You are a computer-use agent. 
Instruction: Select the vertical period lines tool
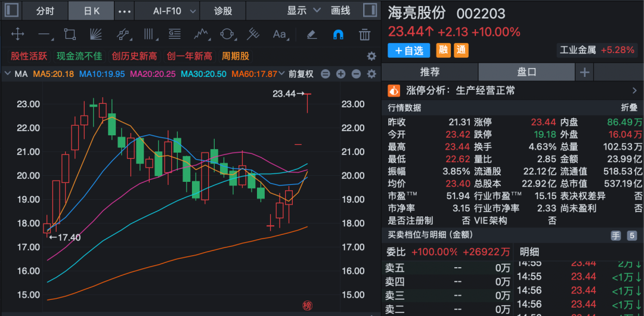pos(148,34)
